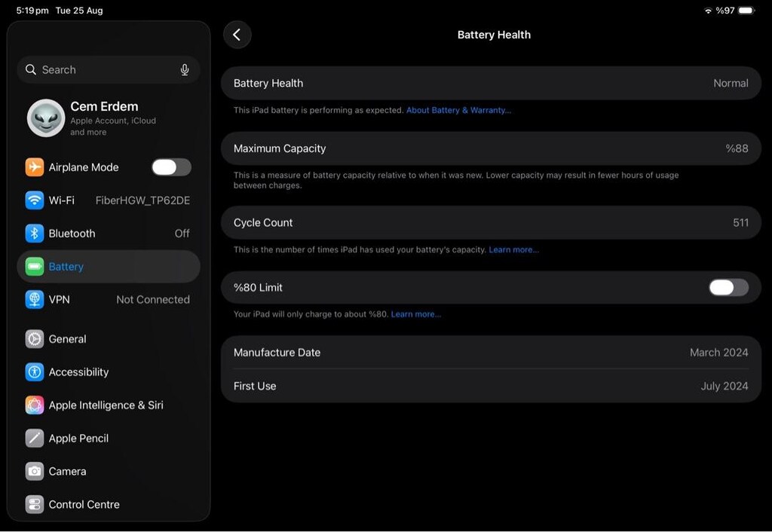Screen dimensions: 772x532
Task: Open Cem Erdem's alien profile avatar
Action: pyautogui.click(x=46, y=118)
